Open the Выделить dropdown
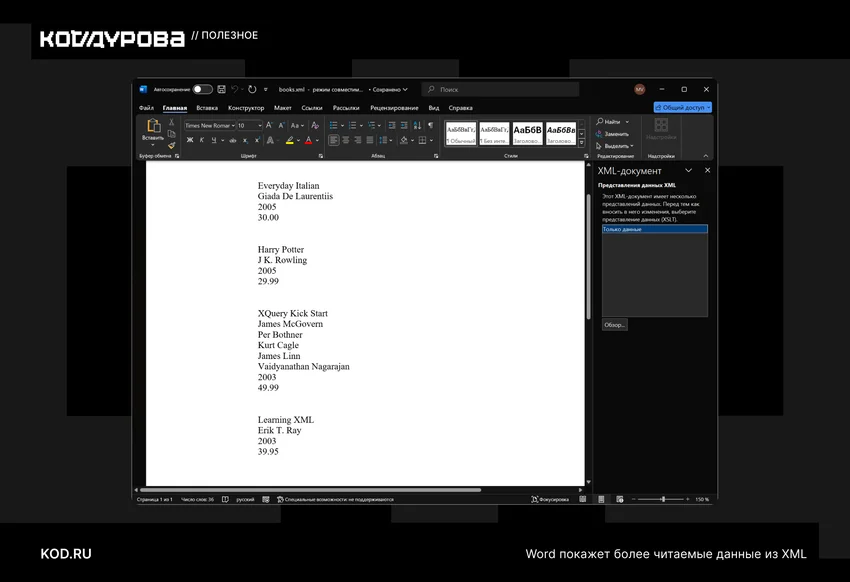The image size is (850, 582). 615,146
